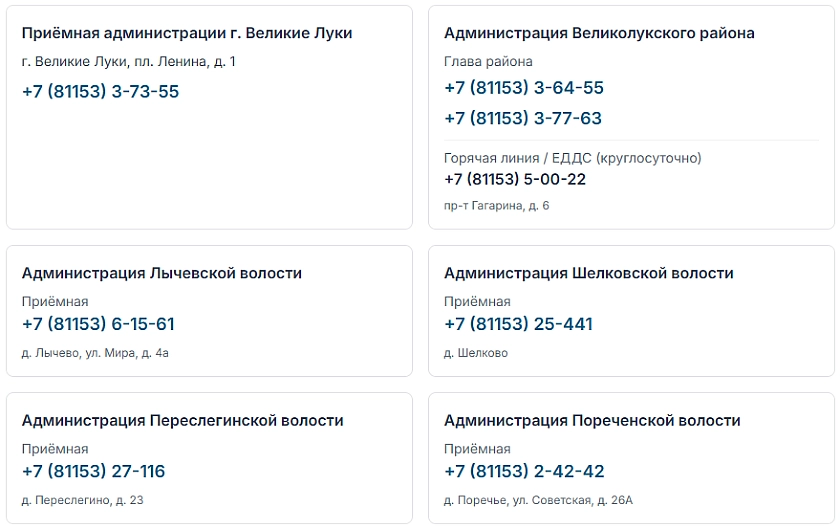
Task: Click heading Приёмная администрации г. Великие Луки
Action: pyautogui.click(x=187, y=33)
